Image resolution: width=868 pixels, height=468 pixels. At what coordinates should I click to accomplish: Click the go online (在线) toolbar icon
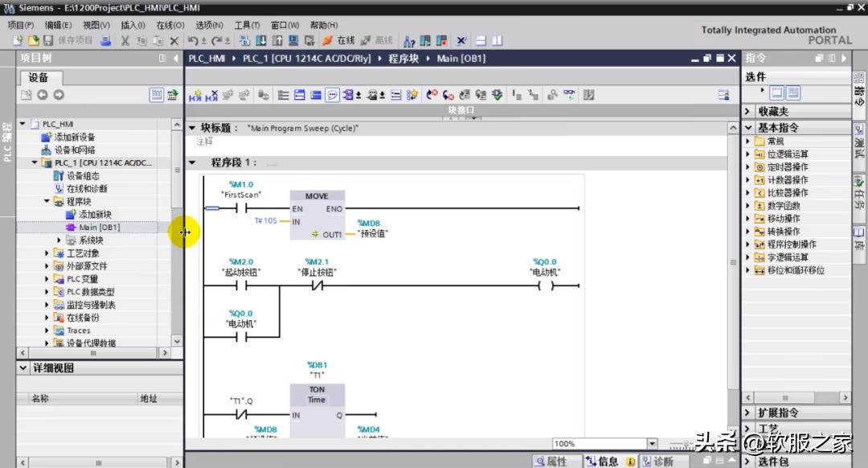click(338, 40)
